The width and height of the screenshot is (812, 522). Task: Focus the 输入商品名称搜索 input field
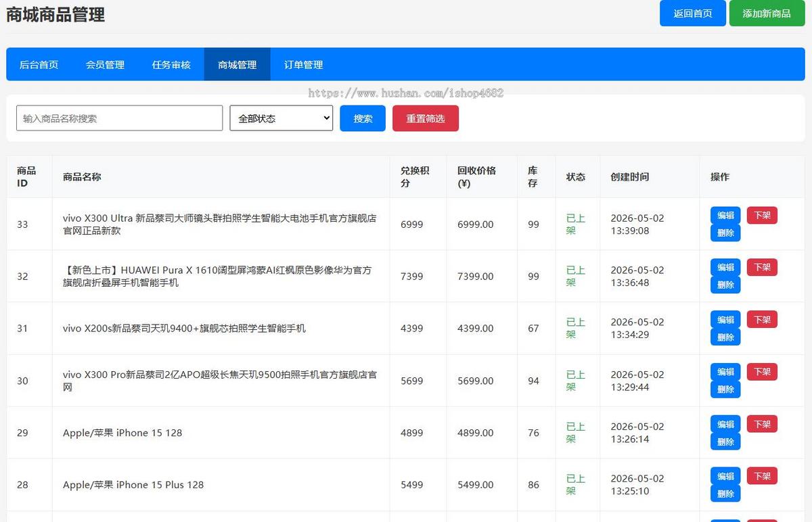119,118
